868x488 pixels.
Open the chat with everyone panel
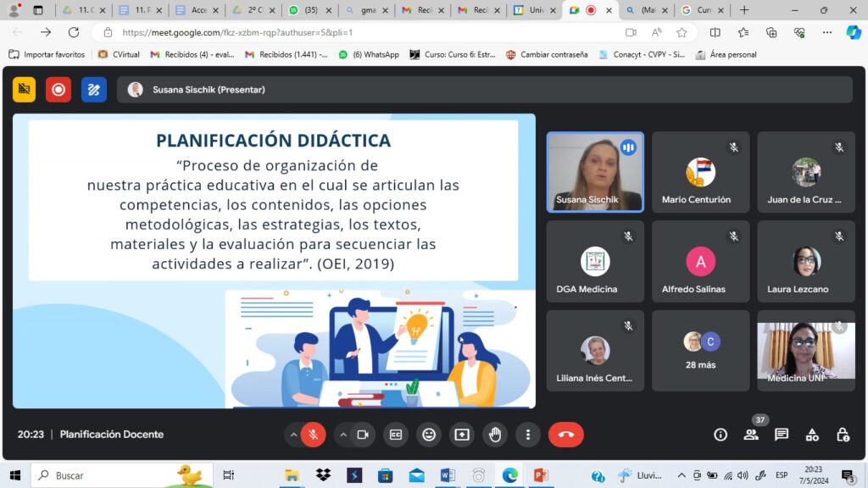coord(782,435)
